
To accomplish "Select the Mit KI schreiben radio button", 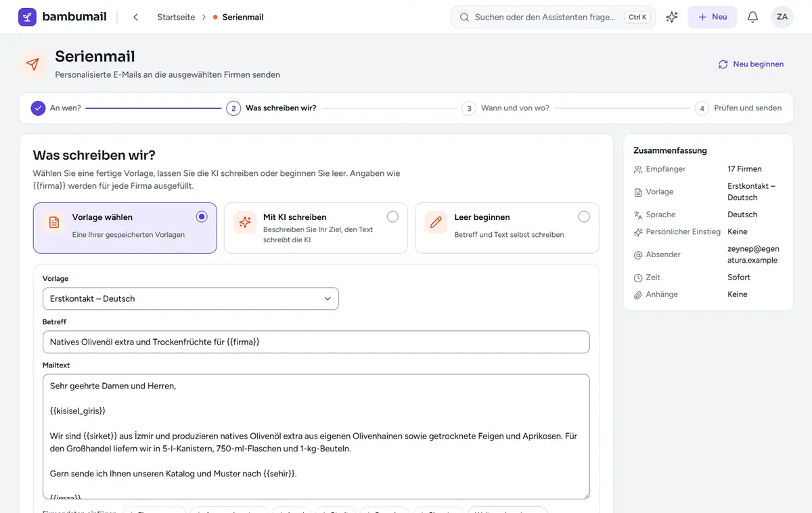I will click(392, 217).
